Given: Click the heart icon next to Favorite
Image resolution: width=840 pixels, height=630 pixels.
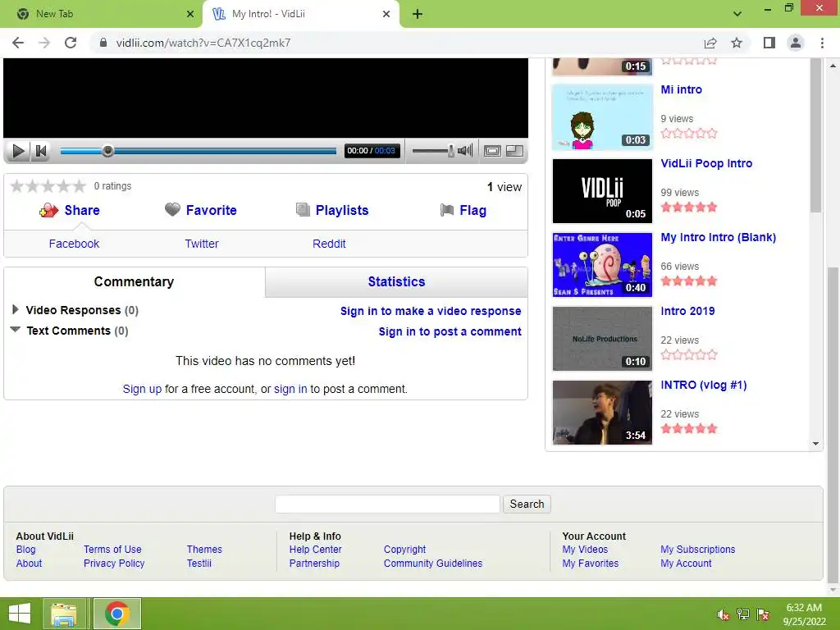Looking at the screenshot, I should click(172, 209).
